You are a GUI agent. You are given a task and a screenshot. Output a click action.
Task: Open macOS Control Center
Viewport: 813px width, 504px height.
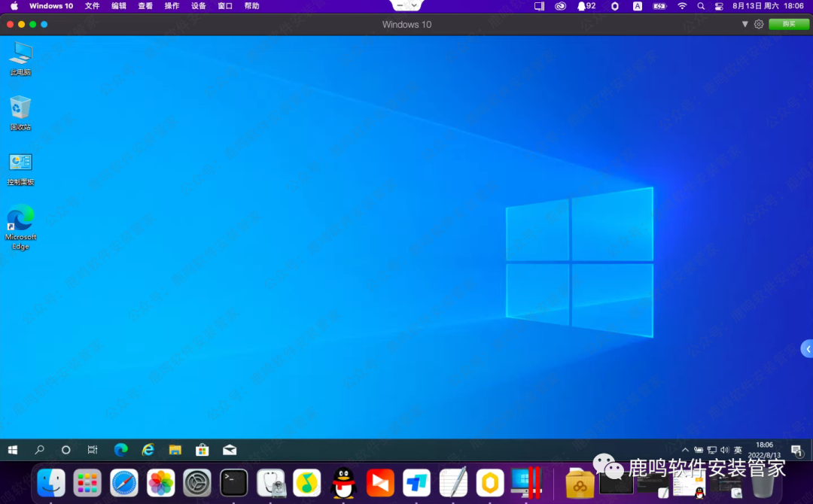pyautogui.click(x=719, y=6)
